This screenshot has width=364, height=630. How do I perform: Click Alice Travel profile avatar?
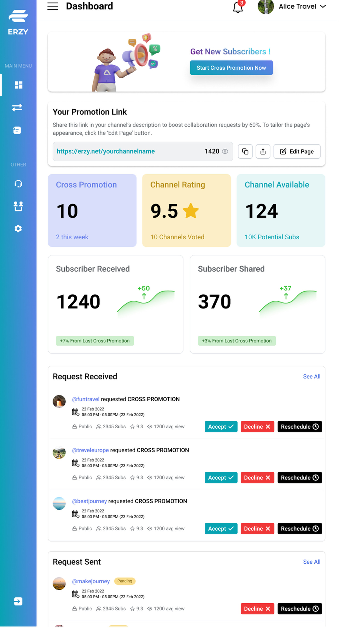click(x=265, y=7)
